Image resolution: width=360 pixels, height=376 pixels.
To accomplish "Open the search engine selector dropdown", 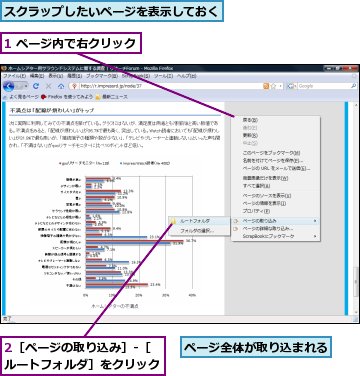I will point(291,86).
